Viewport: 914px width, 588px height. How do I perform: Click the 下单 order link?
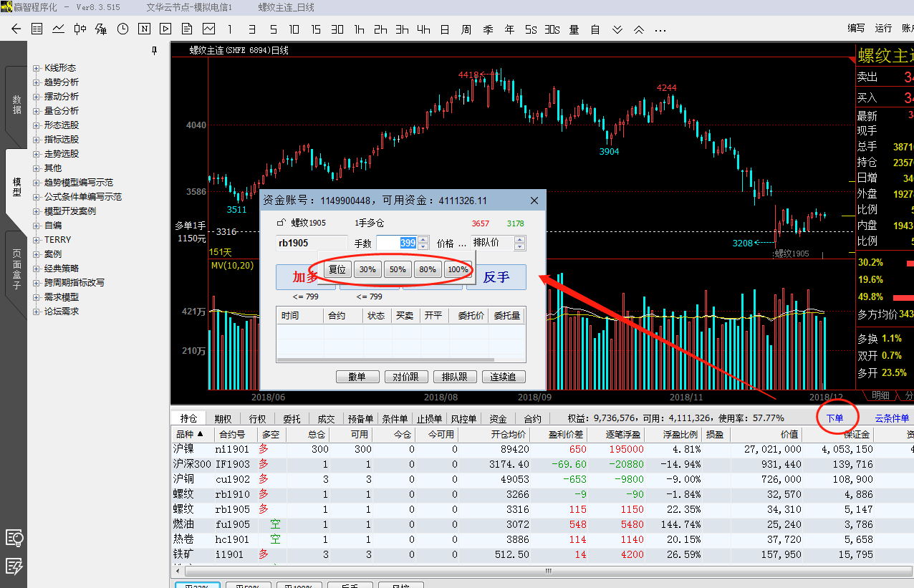(835, 418)
